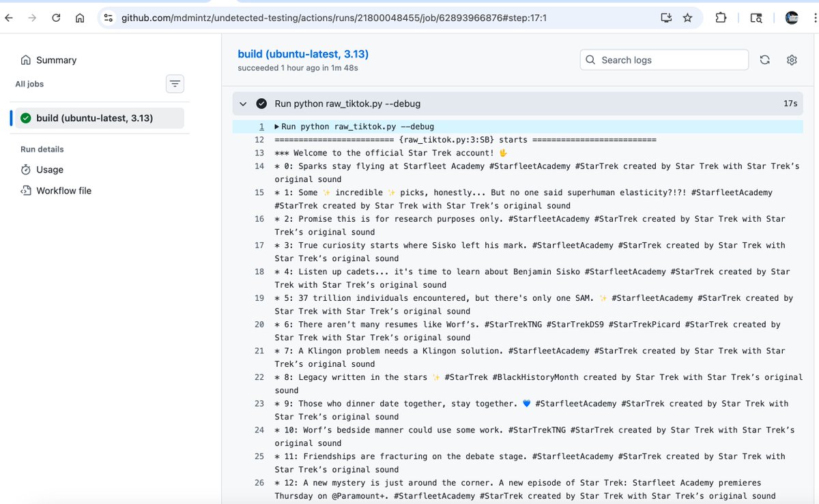Image resolution: width=819 pixels, height=504 pixels.
Task: Click log line number 25
Action: [x=259, y=456]
